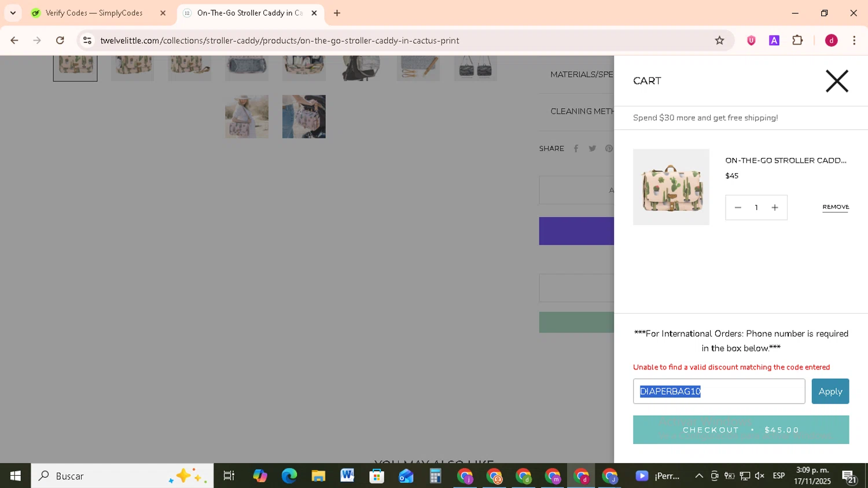Select the third product thumbnail
The height and width of the screenshot is (488, 868).
(x=189, y=68)
